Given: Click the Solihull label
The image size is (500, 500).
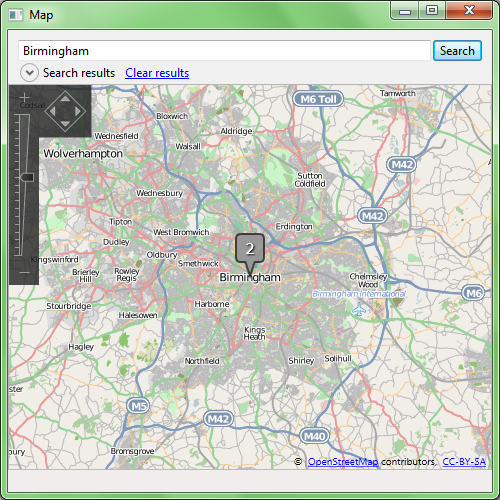Looking at the screenshot, I should coord(338,358).
